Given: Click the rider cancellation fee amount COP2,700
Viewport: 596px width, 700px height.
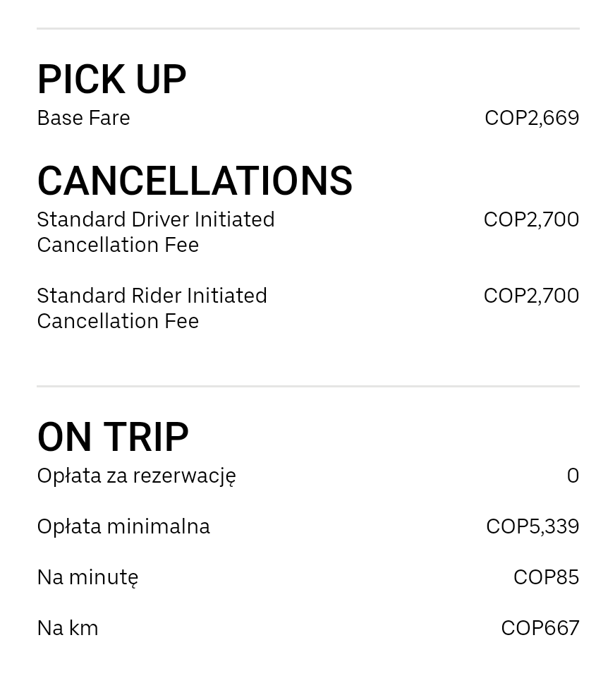Looking at the screenshot, I should [x=531, y=296].
